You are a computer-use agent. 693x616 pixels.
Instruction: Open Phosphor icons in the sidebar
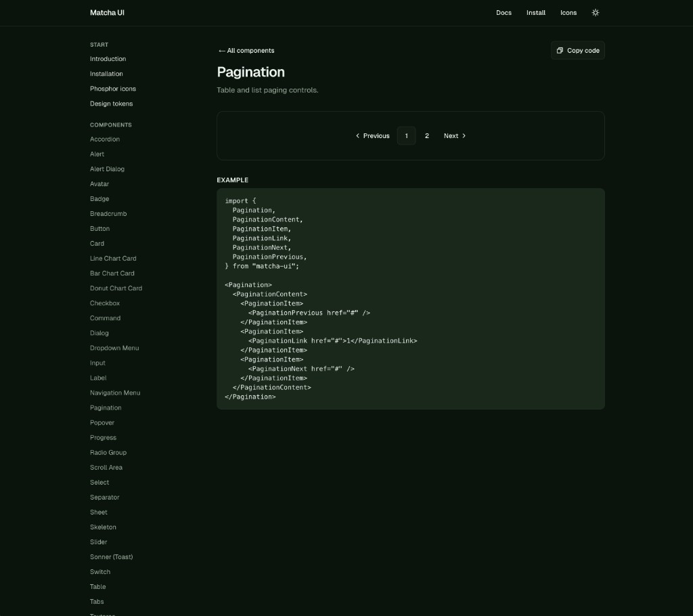[x=112, y=88]
